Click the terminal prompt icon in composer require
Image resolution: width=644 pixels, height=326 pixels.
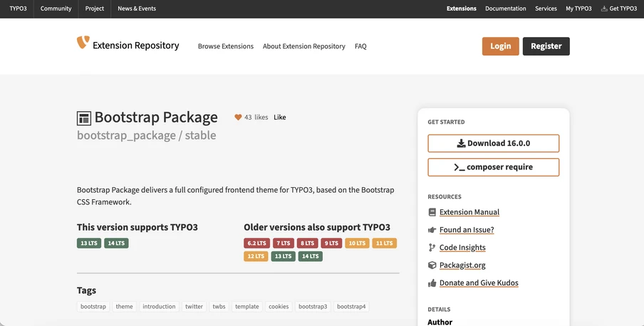coord(459,167)
